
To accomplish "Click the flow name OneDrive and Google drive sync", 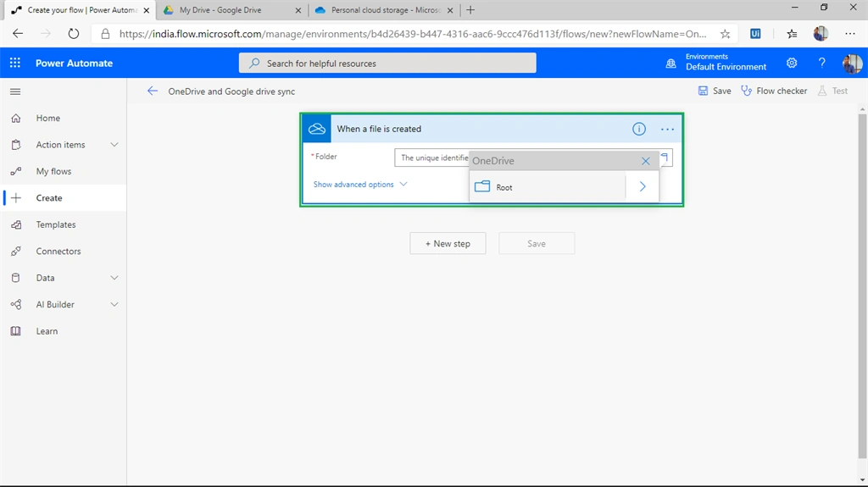I will (x=231, y=91).
